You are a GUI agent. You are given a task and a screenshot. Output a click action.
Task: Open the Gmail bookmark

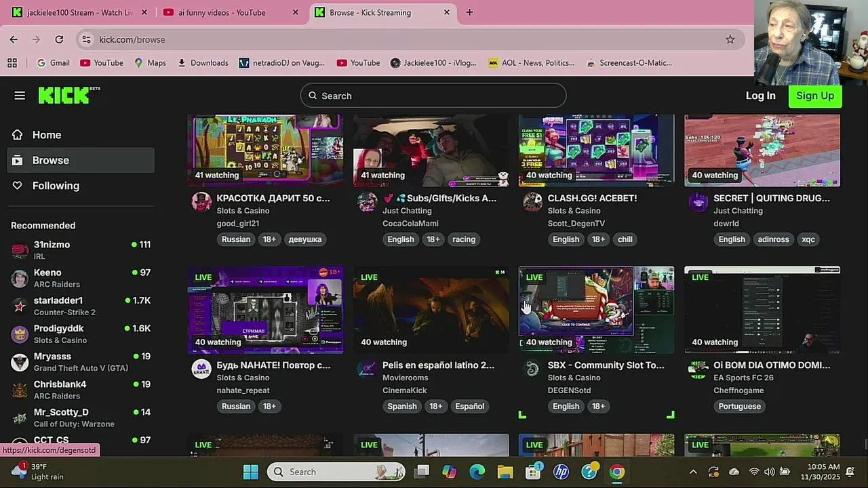[53, 63]
